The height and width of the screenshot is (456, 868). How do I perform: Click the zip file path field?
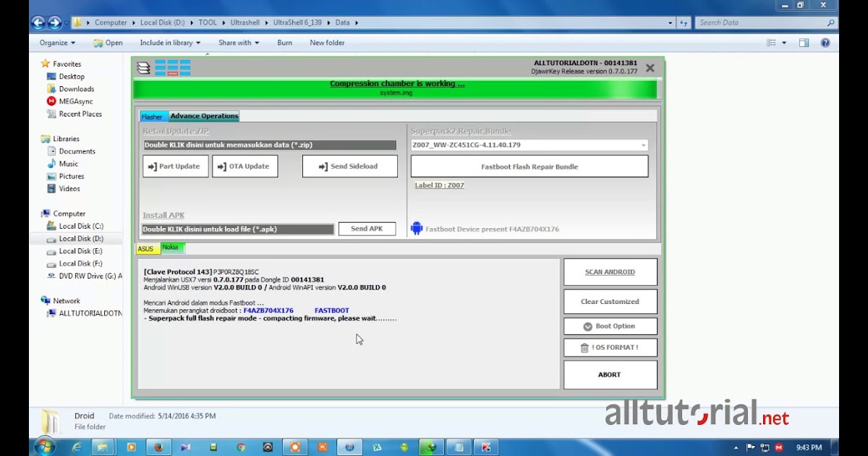[x=270, y=145]
